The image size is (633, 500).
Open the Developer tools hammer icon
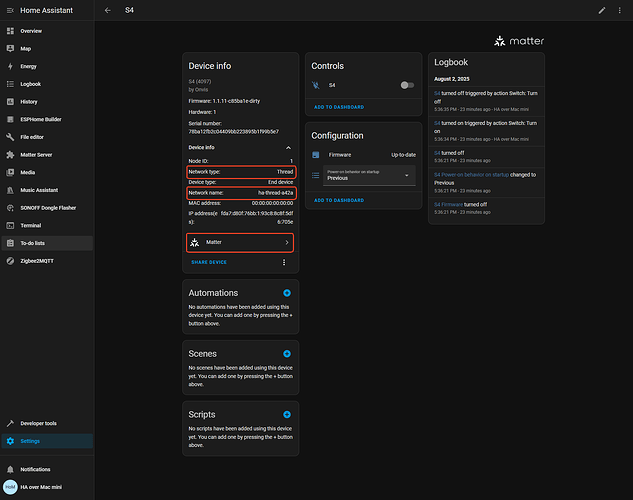click(x=10, y=423)
